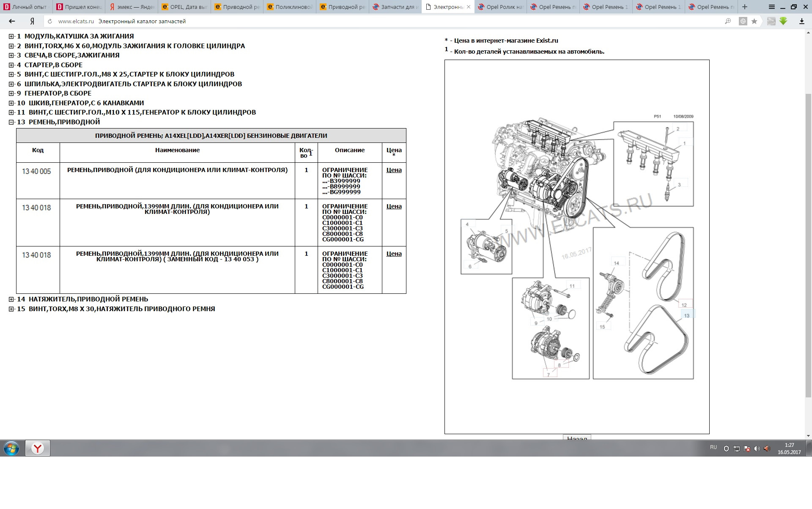Expand item 4 СТАРТЕР,В СБОРЕ

pos(11,65)
